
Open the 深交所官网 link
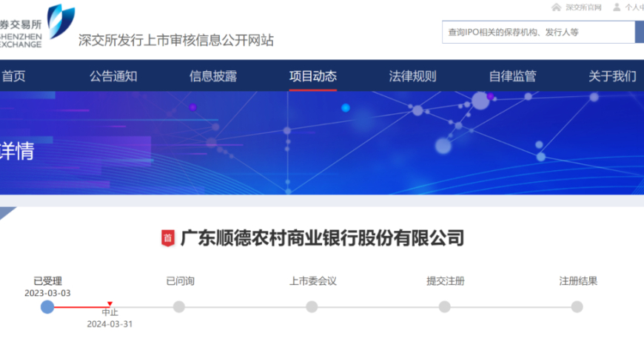583,7
